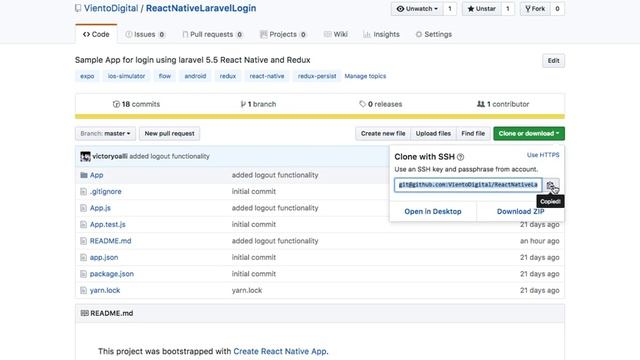Click Manage topics link
This screenshot has height=360, width=640.
(x=365, y=76)
